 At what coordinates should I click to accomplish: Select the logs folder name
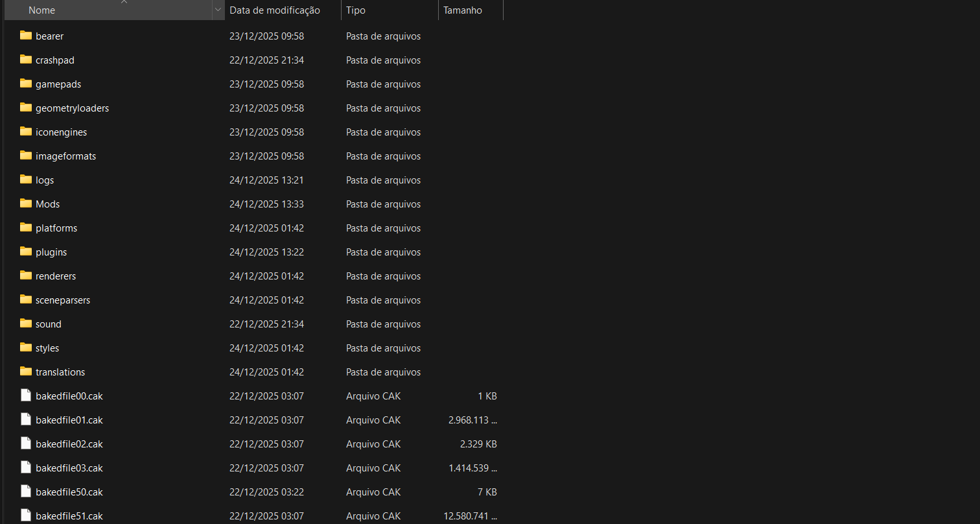point(45,180)
